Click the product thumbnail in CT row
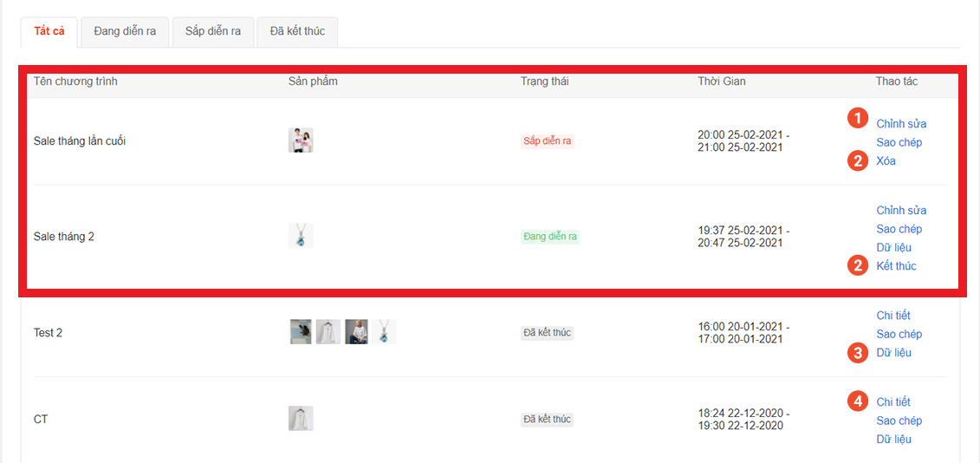This screenshot has height=463, width=980. coord(301,419)
